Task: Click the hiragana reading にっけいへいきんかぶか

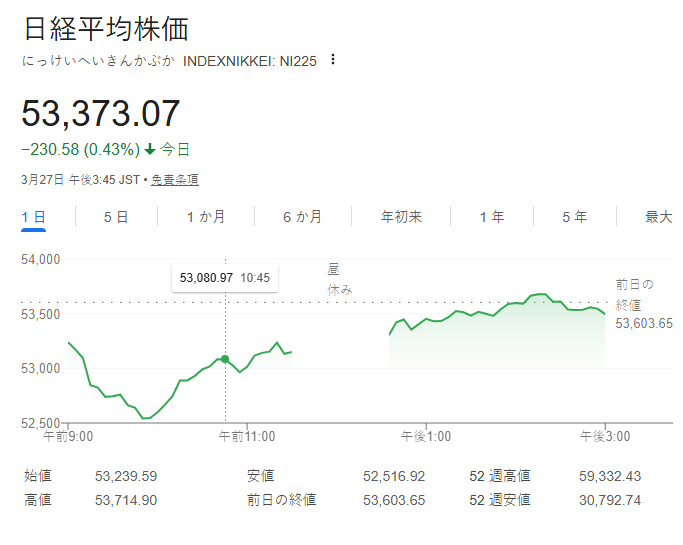Action: [98, 61]
